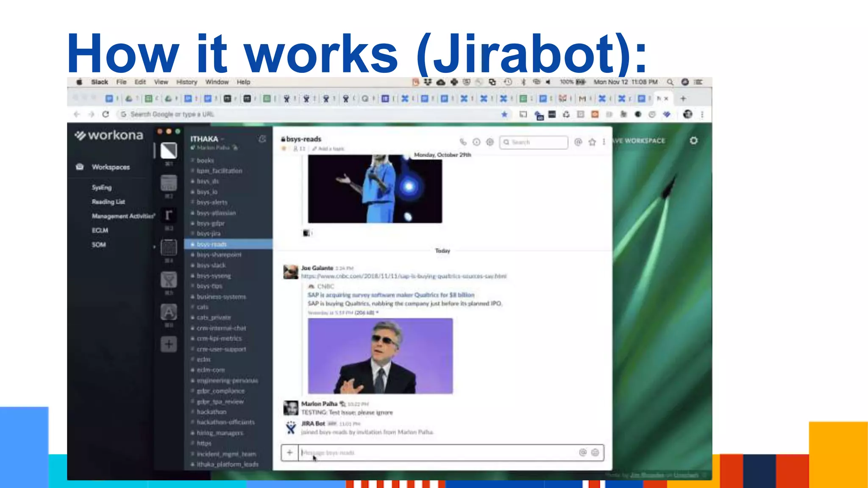Open new browser tab

point(683,98)
